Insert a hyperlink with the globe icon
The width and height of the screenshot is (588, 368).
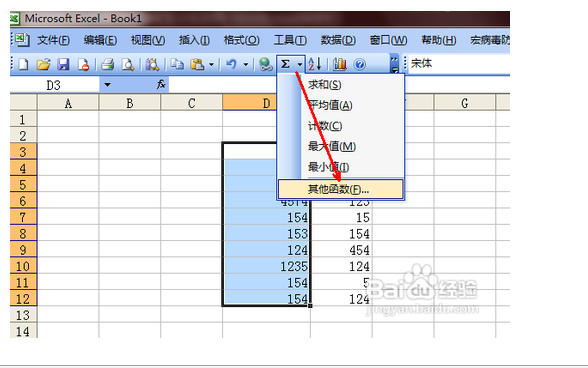[266, 65]
